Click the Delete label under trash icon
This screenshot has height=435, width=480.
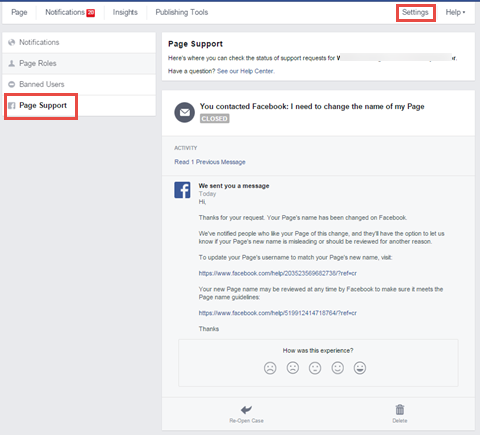click(x=400, y=421)
